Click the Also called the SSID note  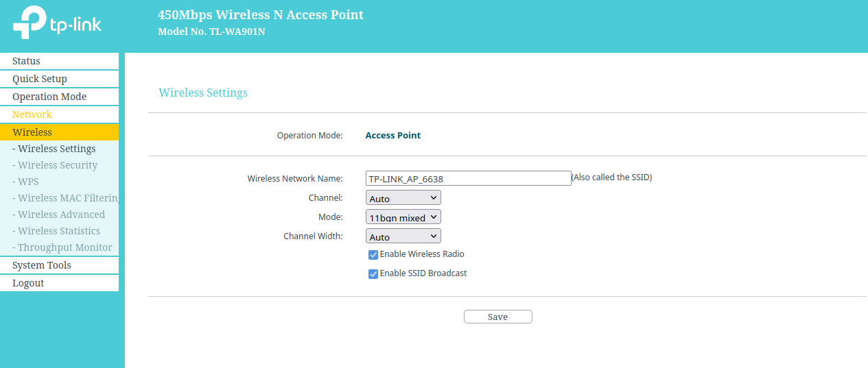(x=611, y=177)
